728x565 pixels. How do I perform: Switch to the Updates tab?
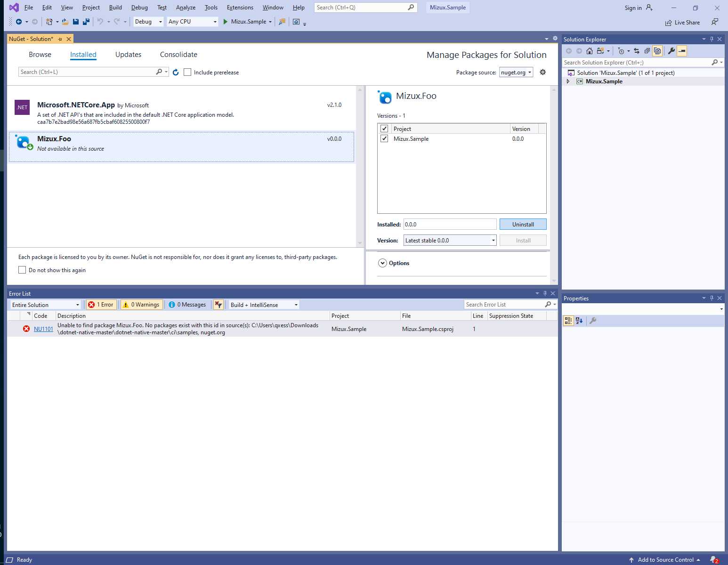128,55
